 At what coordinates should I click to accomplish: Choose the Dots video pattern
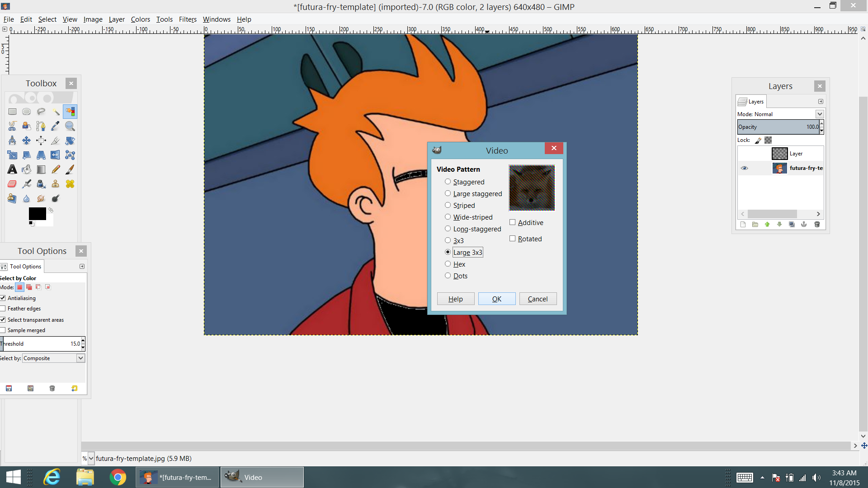pyautogui.click(x=456, y=276)
